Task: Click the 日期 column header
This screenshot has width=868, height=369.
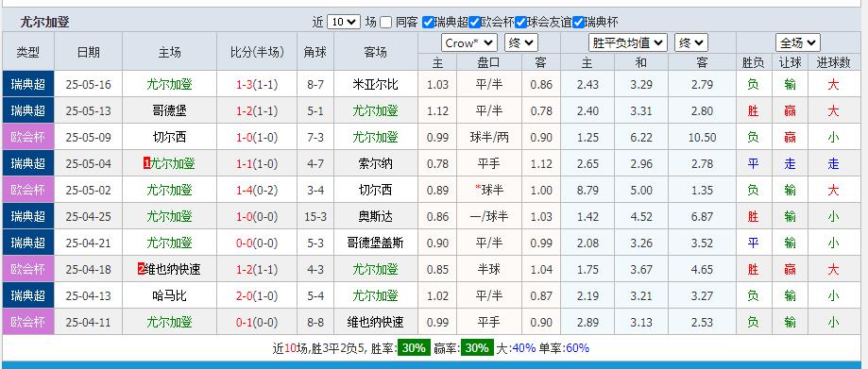Action: (x=89, y=52)
